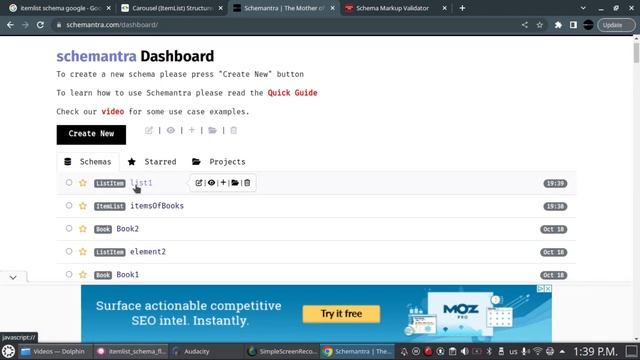Open a new browser tab

[462, 8]
